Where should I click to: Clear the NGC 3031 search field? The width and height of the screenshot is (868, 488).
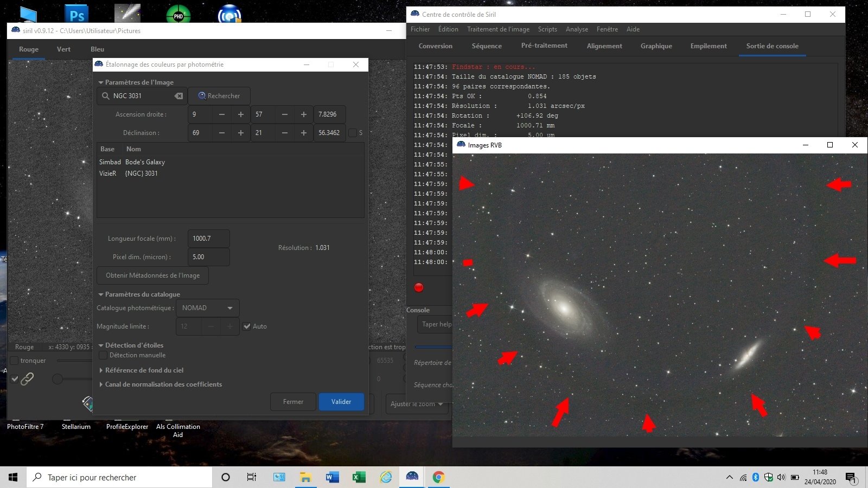point(178,96)
